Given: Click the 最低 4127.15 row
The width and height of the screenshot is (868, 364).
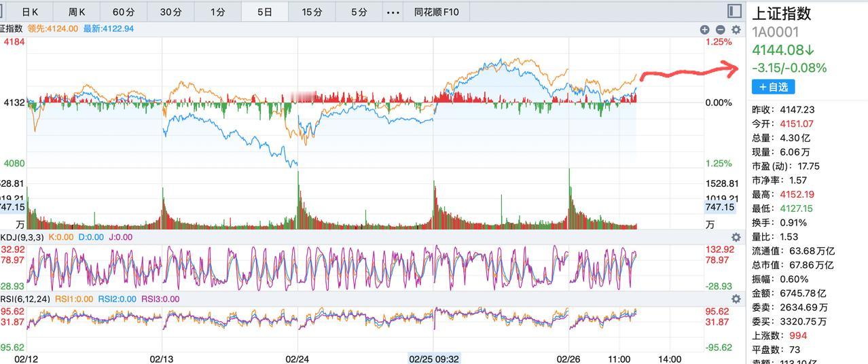Looking at the screenshot, I should (782, 208).
